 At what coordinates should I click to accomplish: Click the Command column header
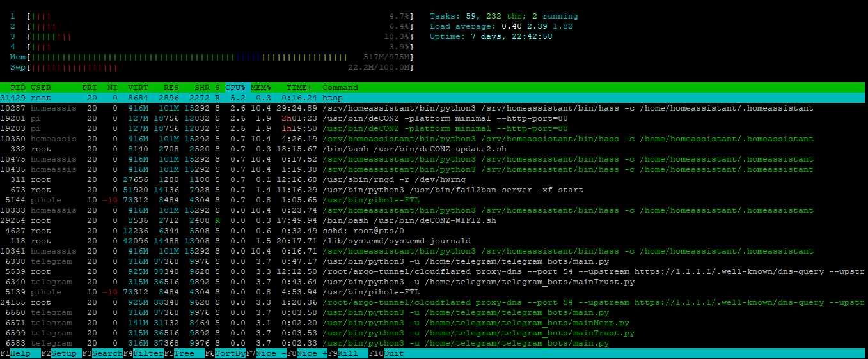point(340,88)
